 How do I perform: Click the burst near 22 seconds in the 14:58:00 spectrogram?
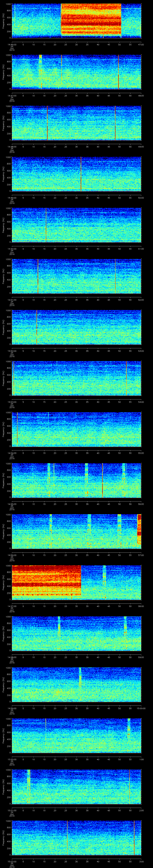[59, 633]
